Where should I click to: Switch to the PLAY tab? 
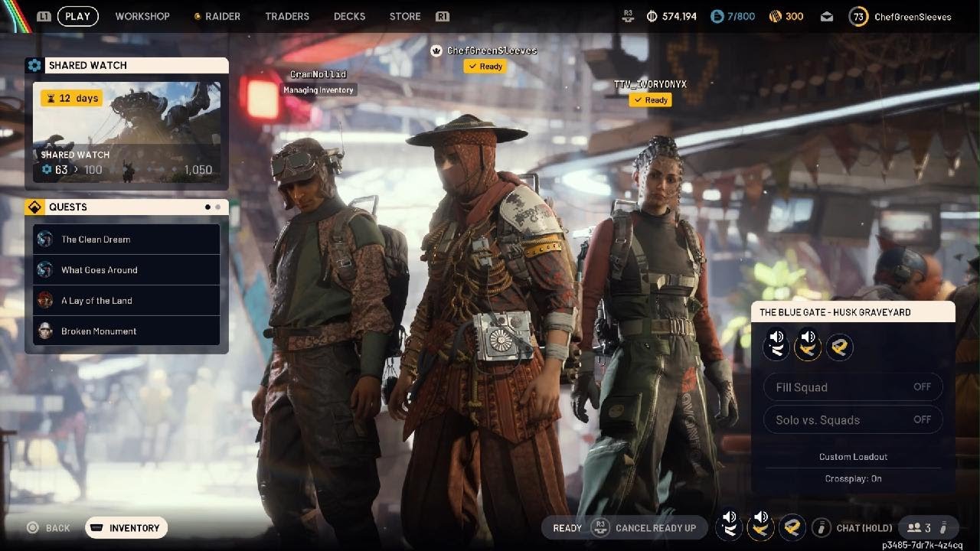[x=77, y=16]
